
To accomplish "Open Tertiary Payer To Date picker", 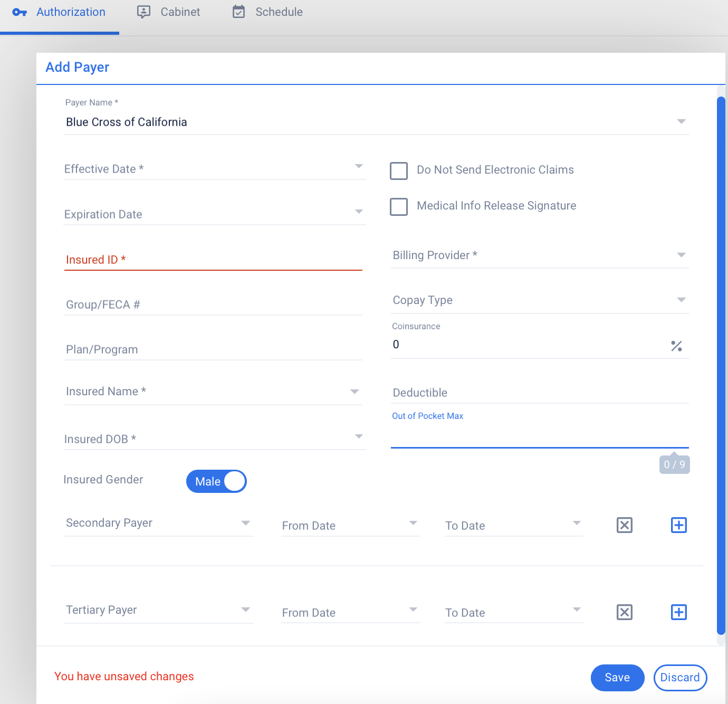I will tap(514, 612).
